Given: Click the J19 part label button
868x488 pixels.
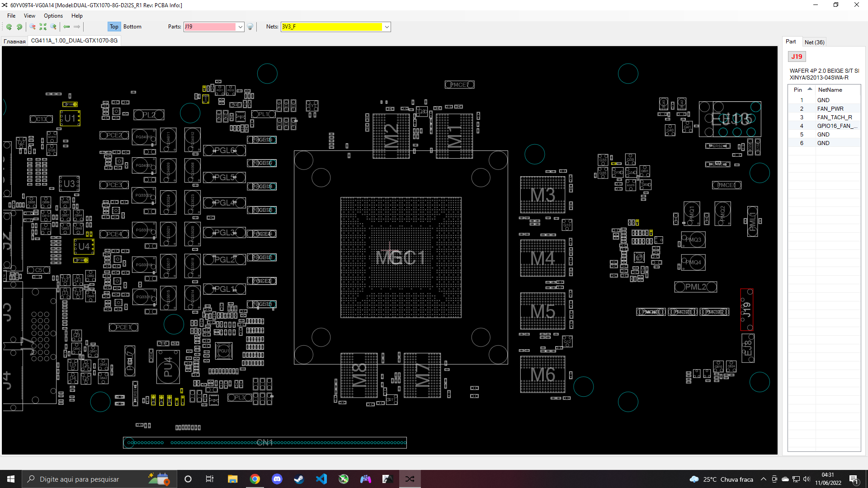Looking at the screenshot, I should (x=797, y=56).
